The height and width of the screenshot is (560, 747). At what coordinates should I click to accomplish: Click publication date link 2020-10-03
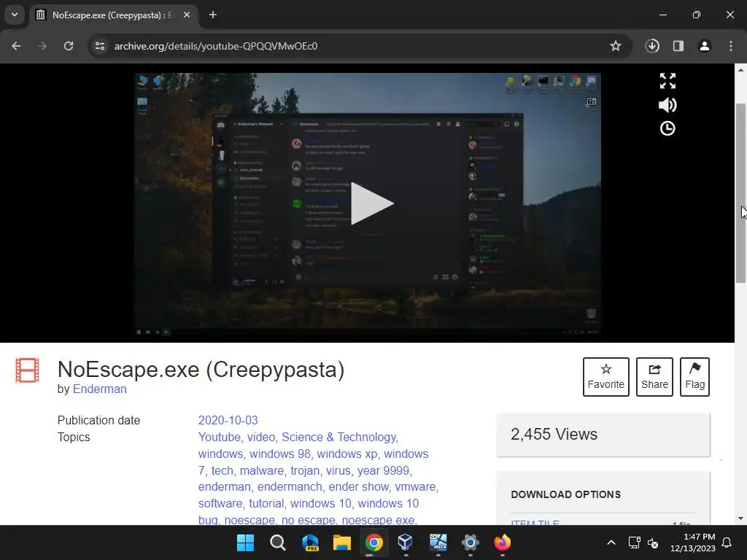point(228,421)
